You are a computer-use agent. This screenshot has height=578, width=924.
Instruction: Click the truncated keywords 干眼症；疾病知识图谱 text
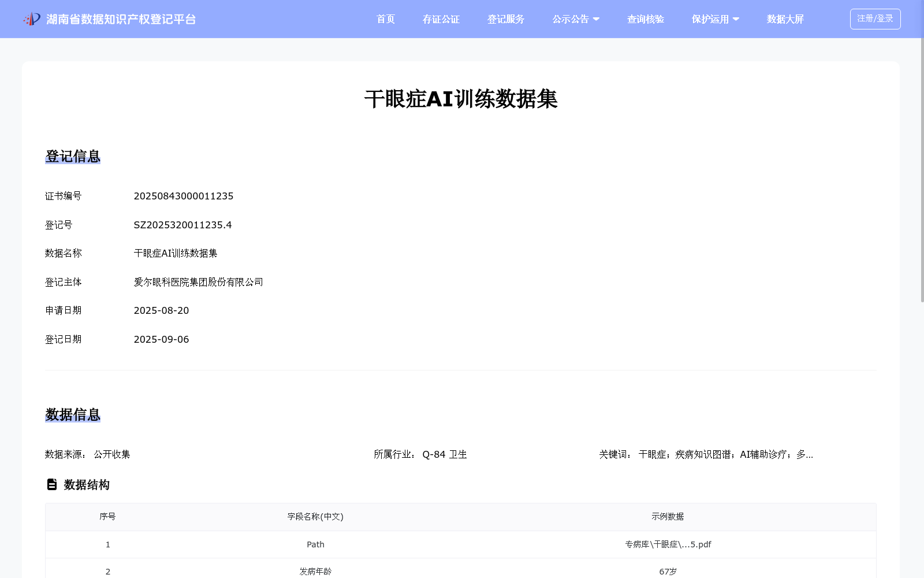pos(726,454)
